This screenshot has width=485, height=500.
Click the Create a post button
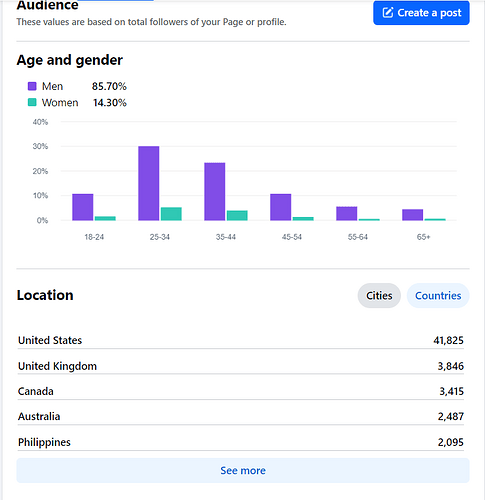coord(421,13)
